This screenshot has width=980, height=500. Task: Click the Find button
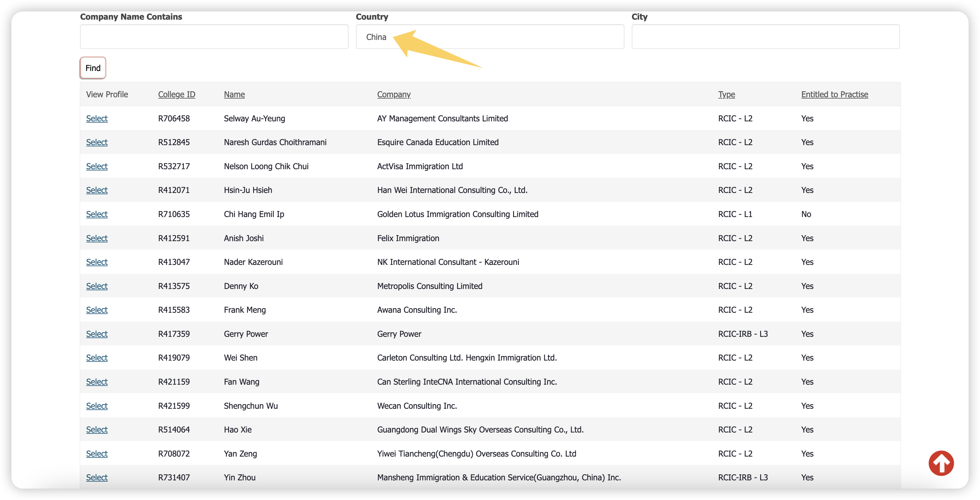click(93, 68)
